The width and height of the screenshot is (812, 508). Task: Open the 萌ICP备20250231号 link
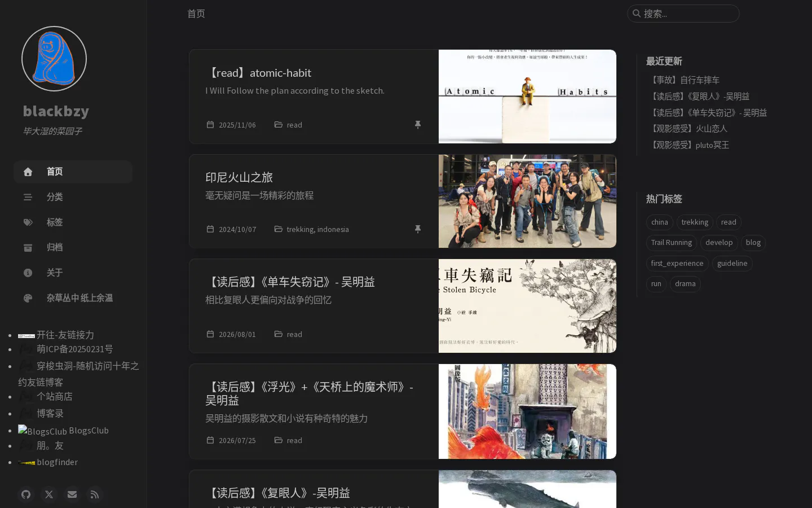click(x=65, y=349)
